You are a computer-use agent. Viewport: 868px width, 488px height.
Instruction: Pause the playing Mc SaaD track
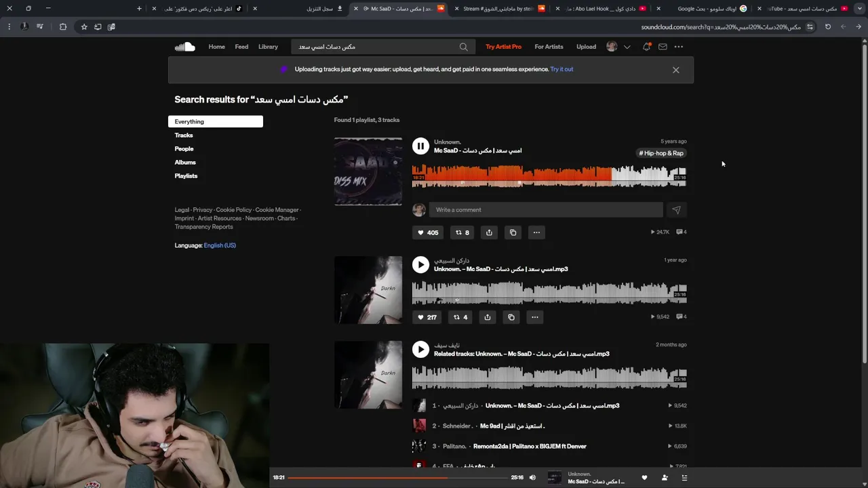[x=420, y=146]
